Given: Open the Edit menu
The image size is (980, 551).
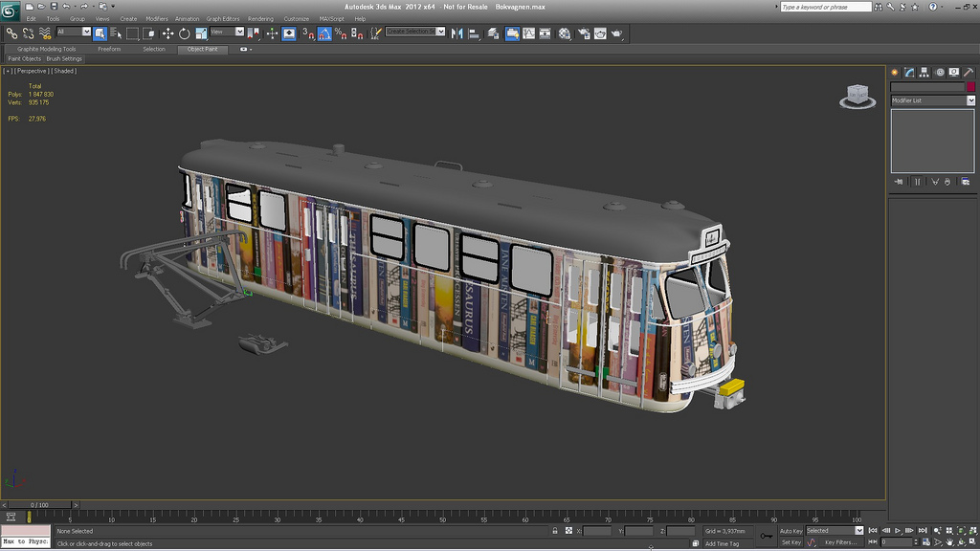Looking at the screenshot, I should 32,19.
